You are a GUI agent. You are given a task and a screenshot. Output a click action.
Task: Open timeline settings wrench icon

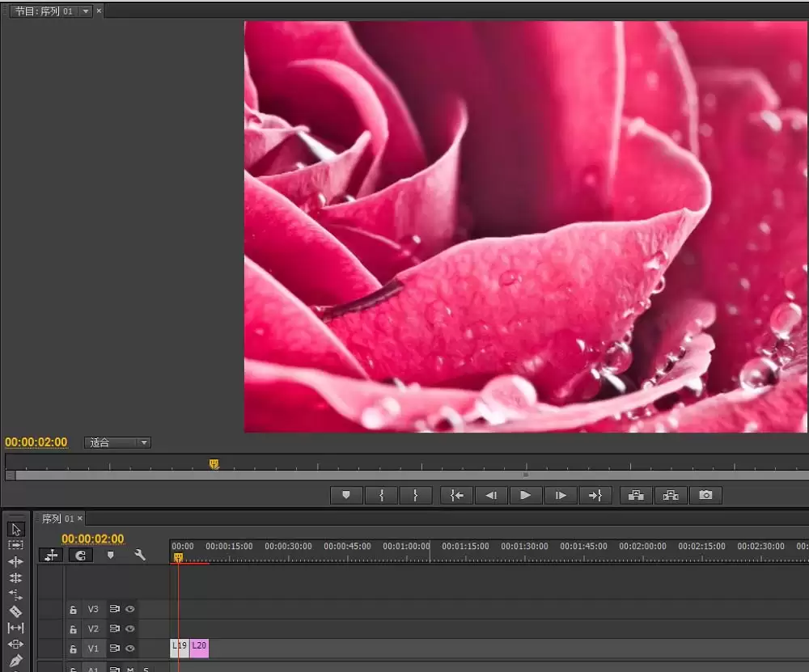point(139,555)
